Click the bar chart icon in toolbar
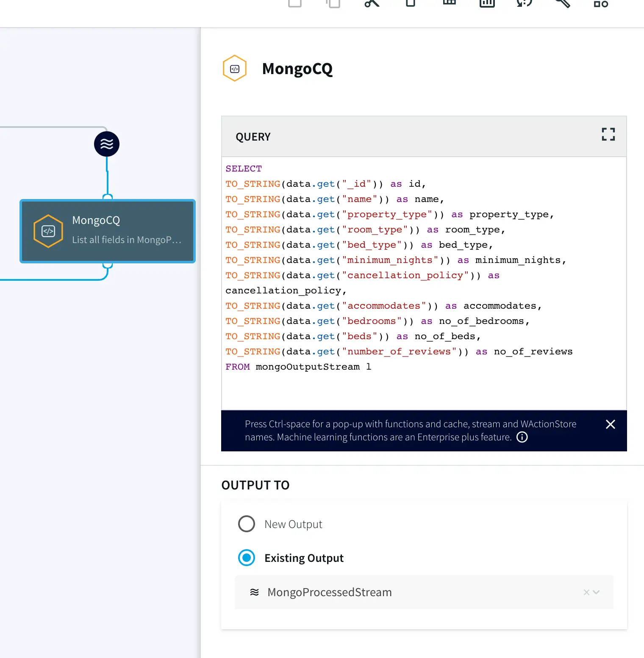 487,3
